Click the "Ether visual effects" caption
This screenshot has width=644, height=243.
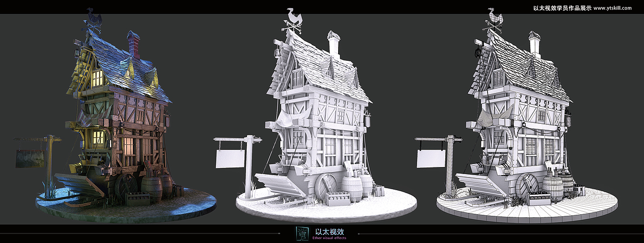coord(330,238)
